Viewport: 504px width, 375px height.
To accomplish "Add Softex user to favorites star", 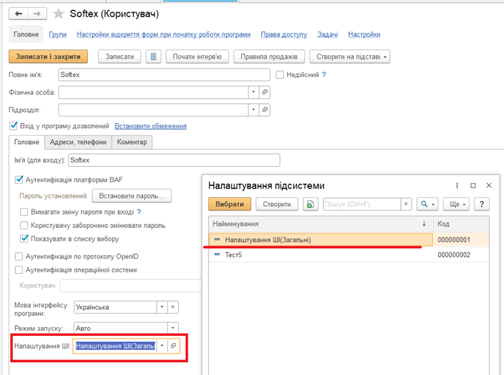I will [x=58, y=14].
